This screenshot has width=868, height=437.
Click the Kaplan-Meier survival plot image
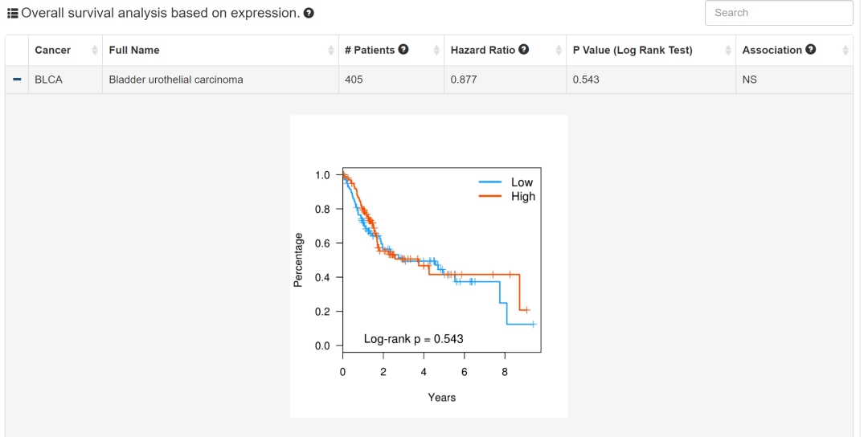(x=428, y=266)
